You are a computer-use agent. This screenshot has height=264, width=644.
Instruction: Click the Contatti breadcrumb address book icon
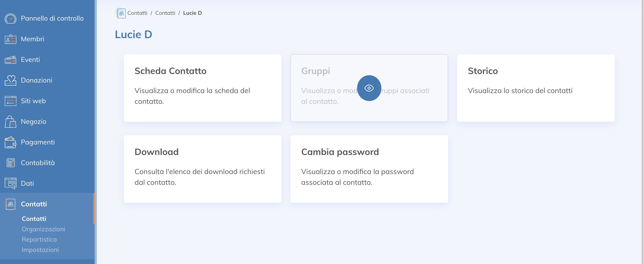pyautogui.click(x=121, y=13)
